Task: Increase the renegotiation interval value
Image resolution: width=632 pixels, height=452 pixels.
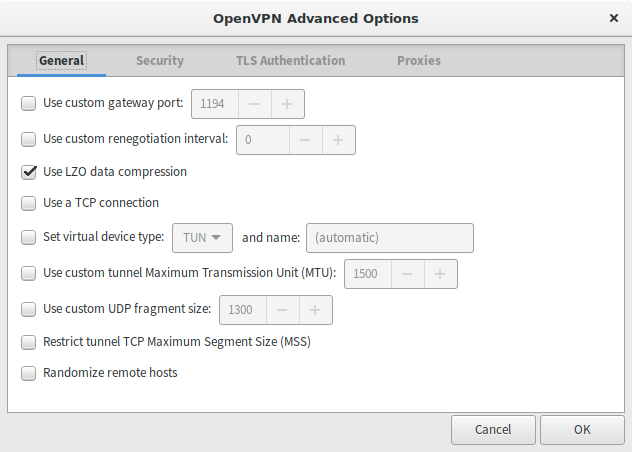Action: 339,140
